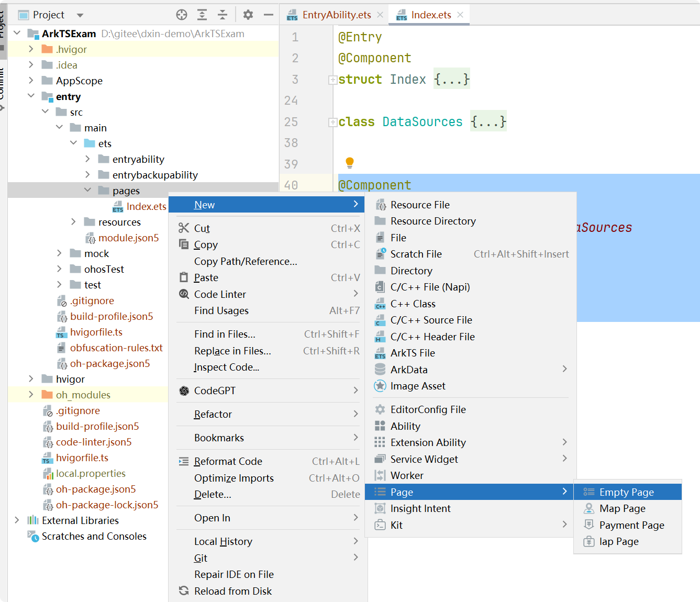The image size is (700, 602).
Task: Click the Reload from Disk icon
Action: point(184,590)
